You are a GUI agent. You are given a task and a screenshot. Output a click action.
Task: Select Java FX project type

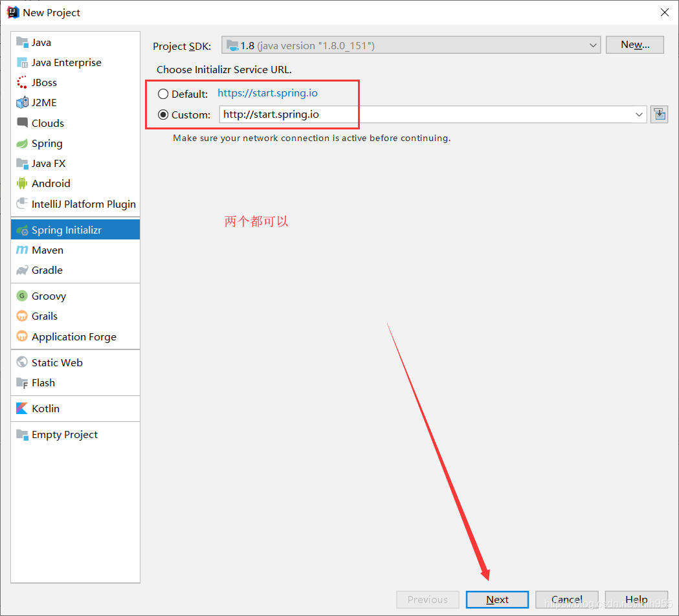(75, 163)
